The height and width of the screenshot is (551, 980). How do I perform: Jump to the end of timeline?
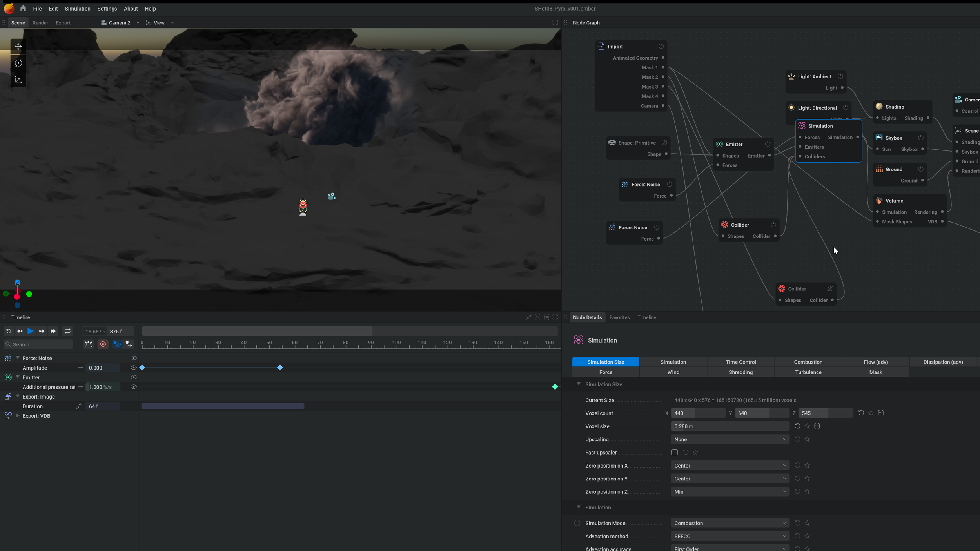pos(53,331)
